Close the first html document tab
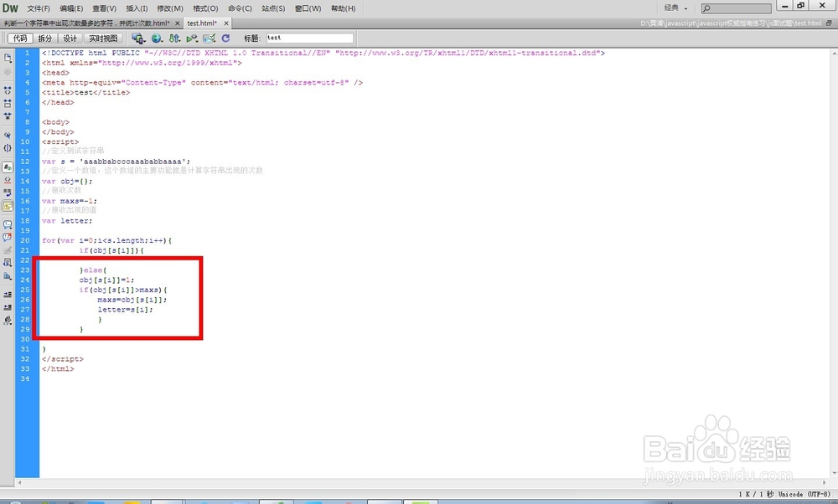Screen dimensions: 838x504 pos(178,23)
